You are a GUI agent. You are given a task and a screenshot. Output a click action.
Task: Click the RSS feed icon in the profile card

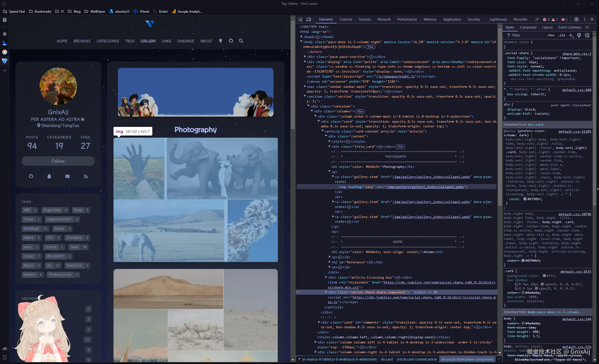pos(86,176)
